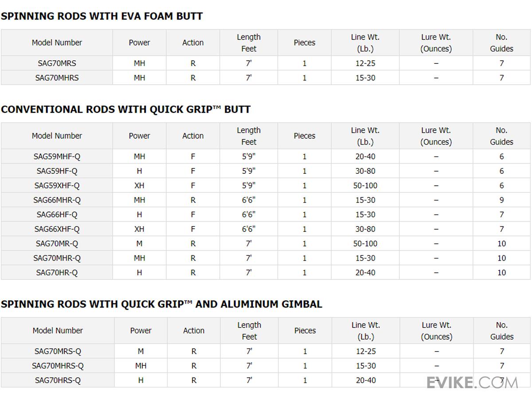The image size is (532, 399).
Task: Click the SAG70MRS model number cell
Action: pyautogui.click(x=57, y=63)
